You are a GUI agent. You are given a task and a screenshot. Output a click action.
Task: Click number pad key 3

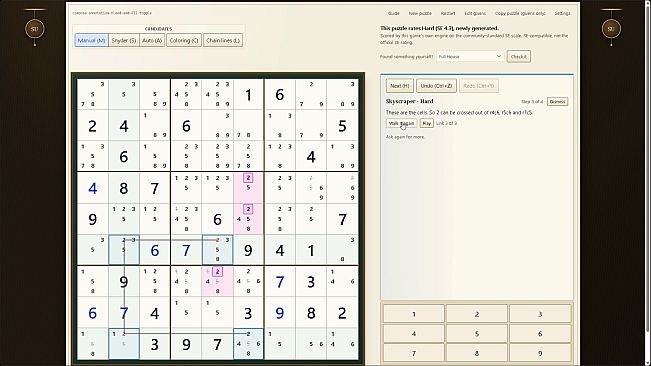coord(540,314)
